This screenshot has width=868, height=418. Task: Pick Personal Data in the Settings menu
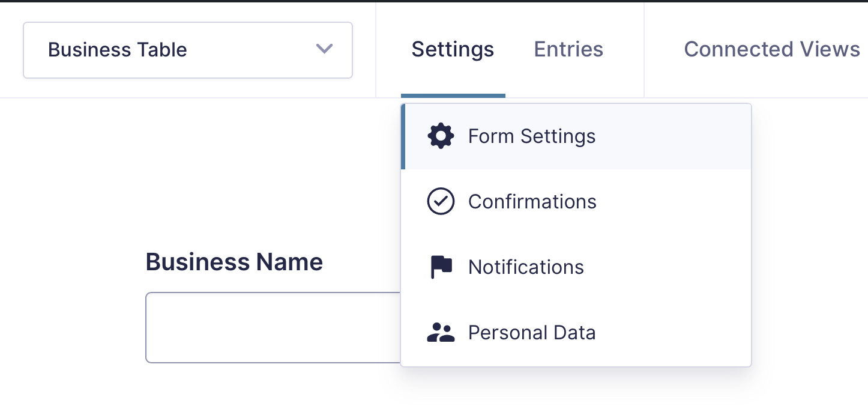pos(532,333)
